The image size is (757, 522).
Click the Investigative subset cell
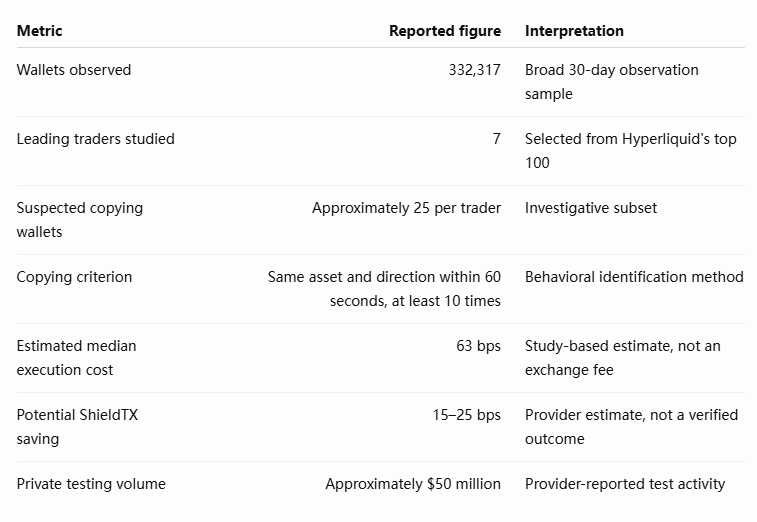(x=590, y=208)
